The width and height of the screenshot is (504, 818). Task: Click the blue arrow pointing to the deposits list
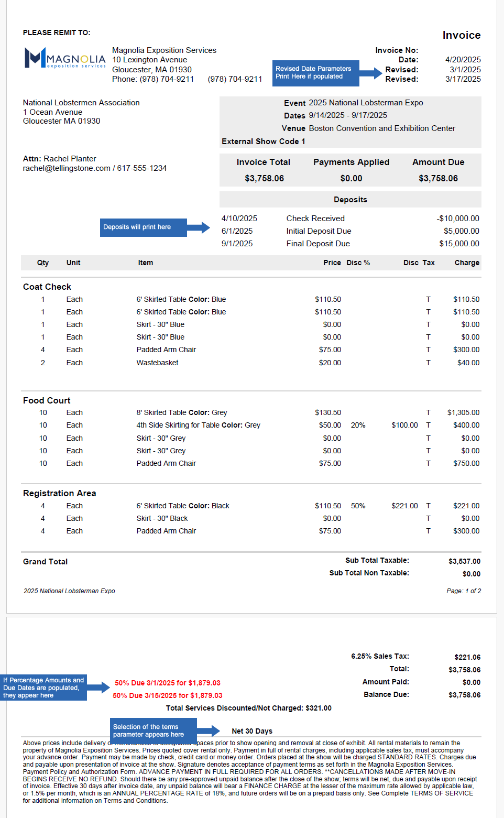pos(199,227)
